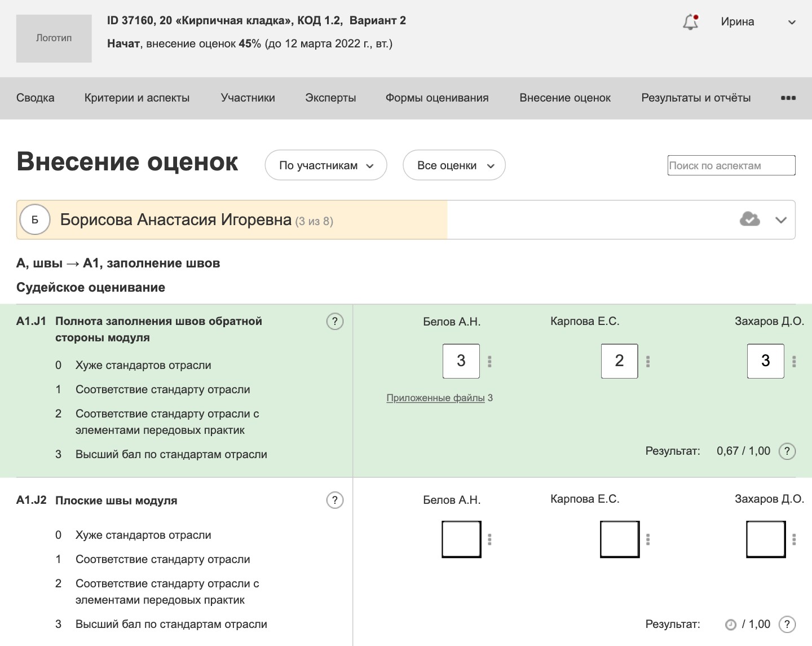The image size is (812, 646).
Task: Open the Эксперты tab
Action: (x=330, y=98)
